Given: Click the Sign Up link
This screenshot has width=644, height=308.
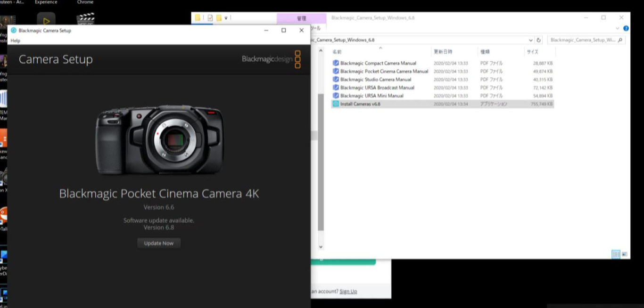Looking at the screenshot, I should (348, 291).
